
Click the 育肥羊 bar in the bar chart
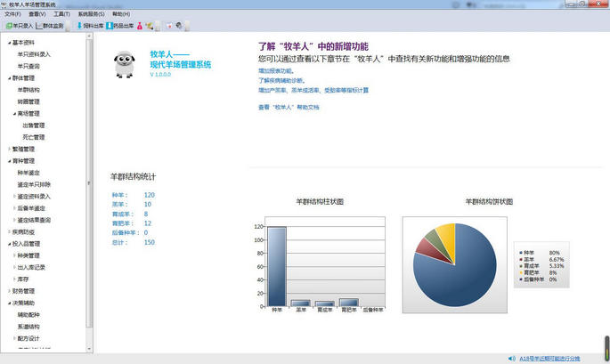[349, 303]
